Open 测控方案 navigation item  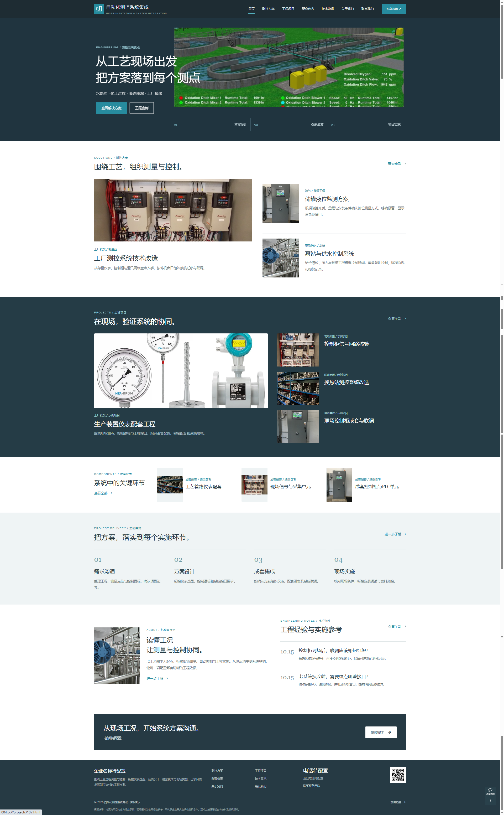pos(268,9)
